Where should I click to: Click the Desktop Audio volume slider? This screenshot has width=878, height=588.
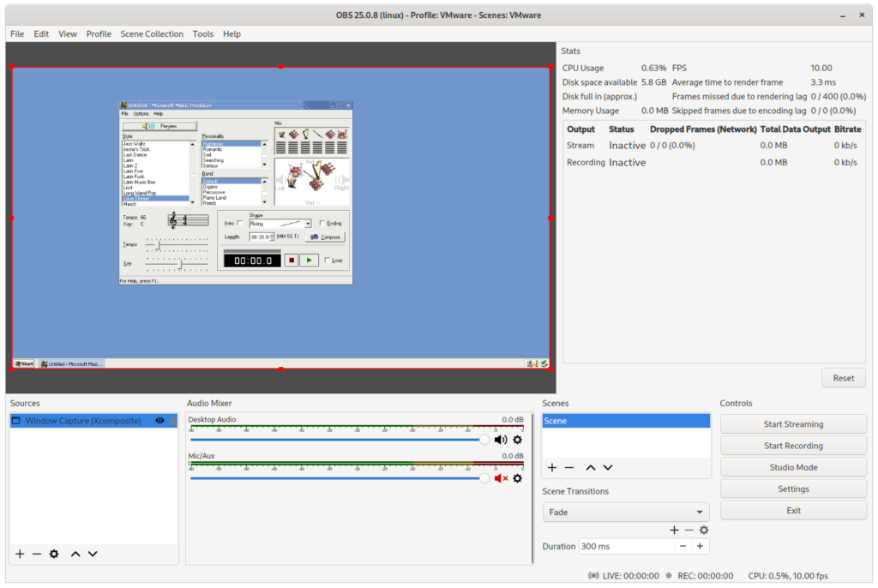(x=340, y=440)
